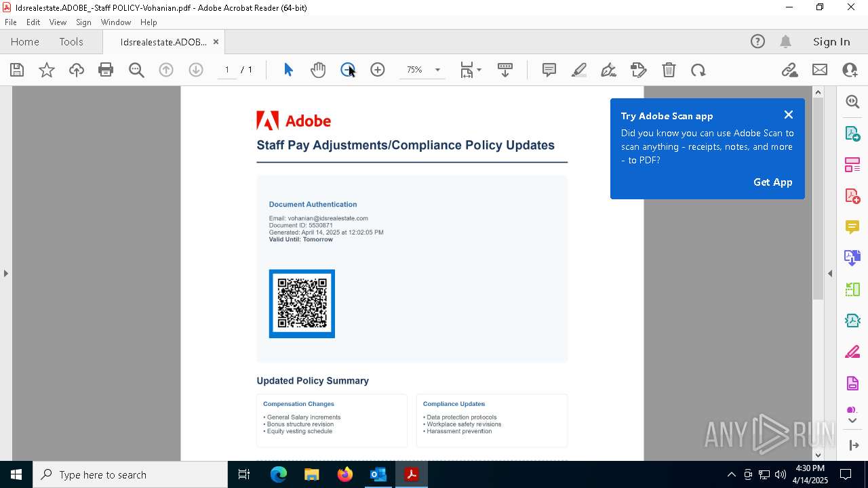The width and height of the screenshot is (868, 488).
Task: Go to previous page with up arrow
Action: [166, 70]
